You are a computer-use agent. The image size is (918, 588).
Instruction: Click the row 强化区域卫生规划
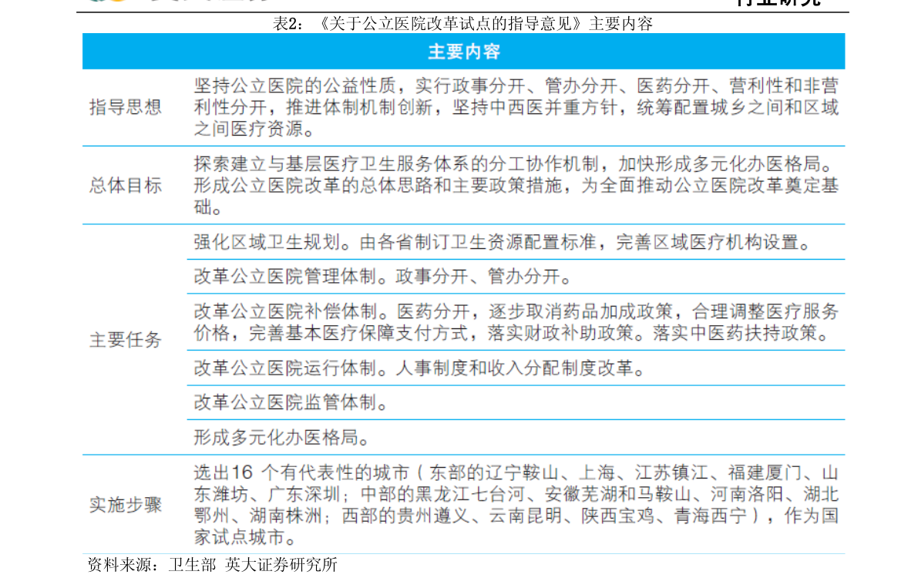click(516, 242)
